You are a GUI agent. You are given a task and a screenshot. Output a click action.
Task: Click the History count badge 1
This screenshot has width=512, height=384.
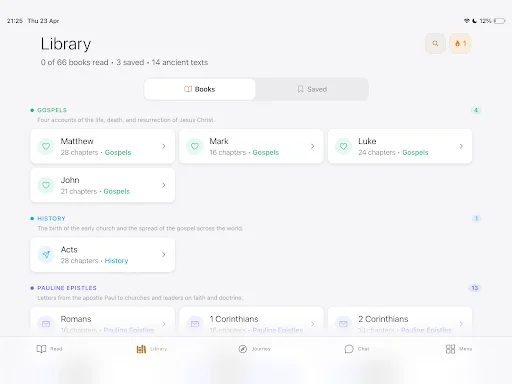476,219
